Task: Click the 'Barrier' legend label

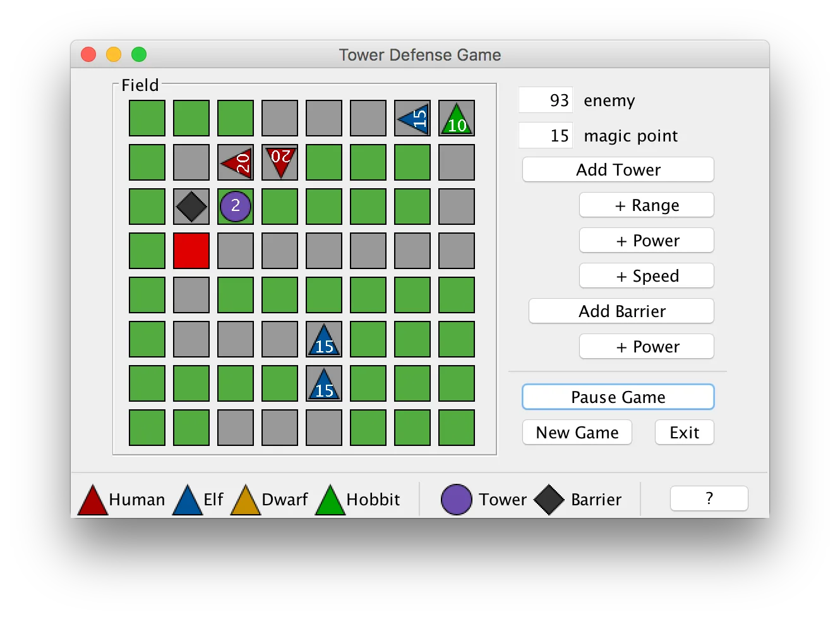Action: 596,500
